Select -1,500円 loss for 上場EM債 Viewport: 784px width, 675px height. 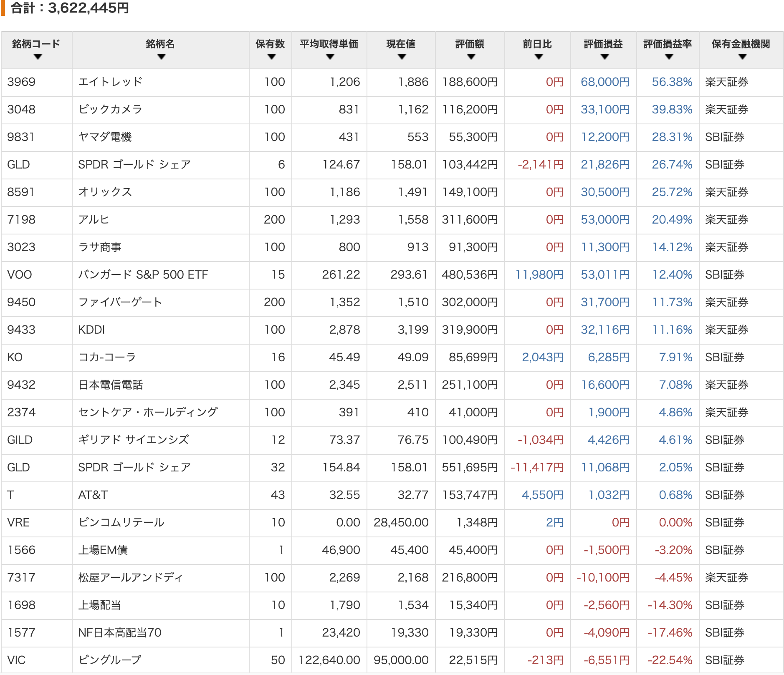[x=607, y=550]
